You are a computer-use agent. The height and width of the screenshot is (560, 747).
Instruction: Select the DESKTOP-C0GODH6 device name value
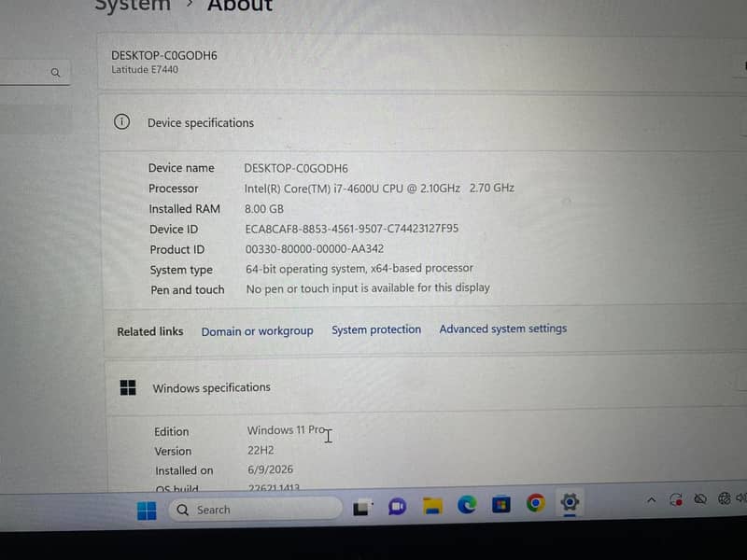click(296, 169)
